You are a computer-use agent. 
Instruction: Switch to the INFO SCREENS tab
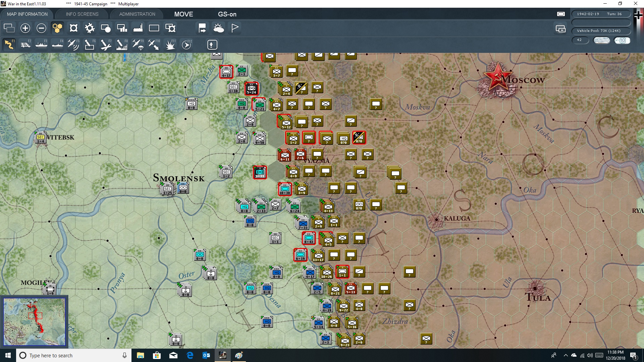click(x=82, y=14)
